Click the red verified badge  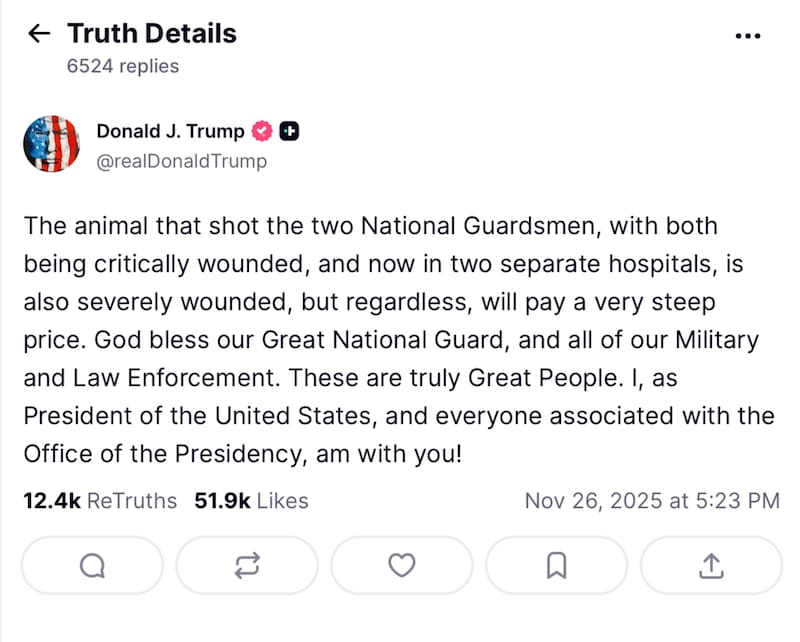(262, 131)
